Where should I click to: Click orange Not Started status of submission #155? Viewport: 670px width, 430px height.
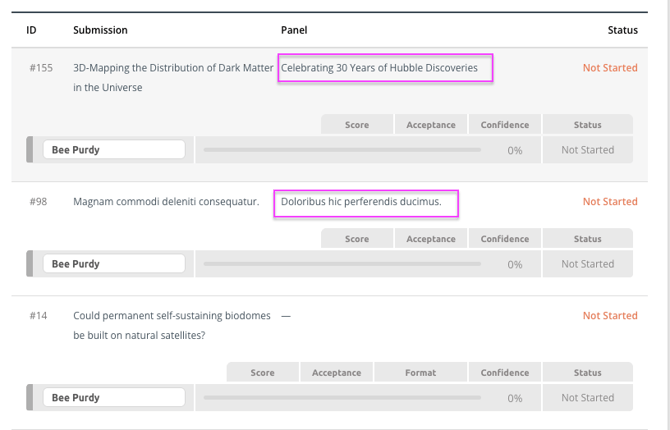610,68
